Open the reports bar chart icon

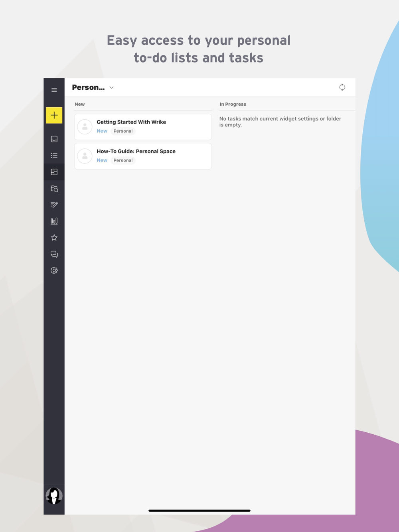tap(54, 221)
